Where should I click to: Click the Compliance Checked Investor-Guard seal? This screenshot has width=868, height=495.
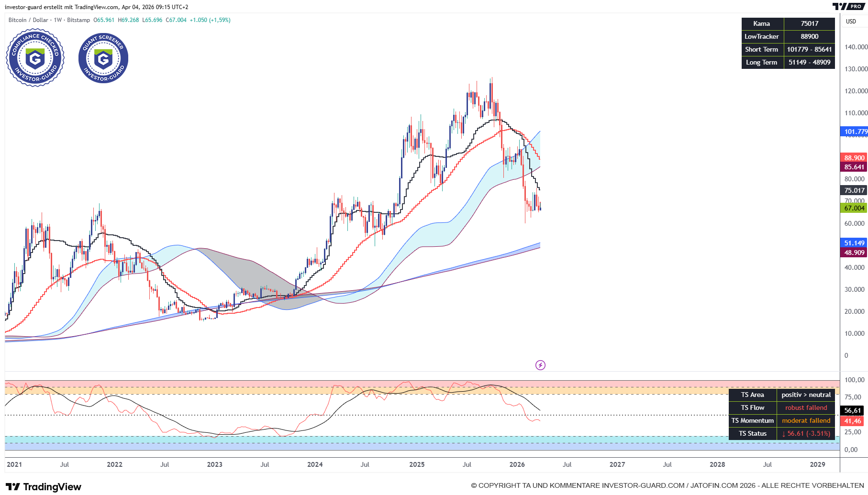point(35,57)
